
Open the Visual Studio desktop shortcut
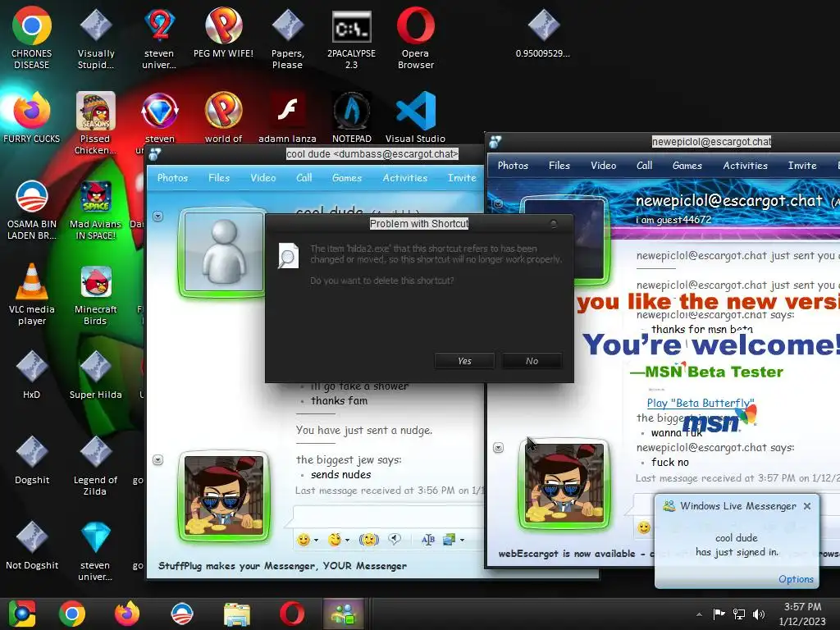pos(415,118)
